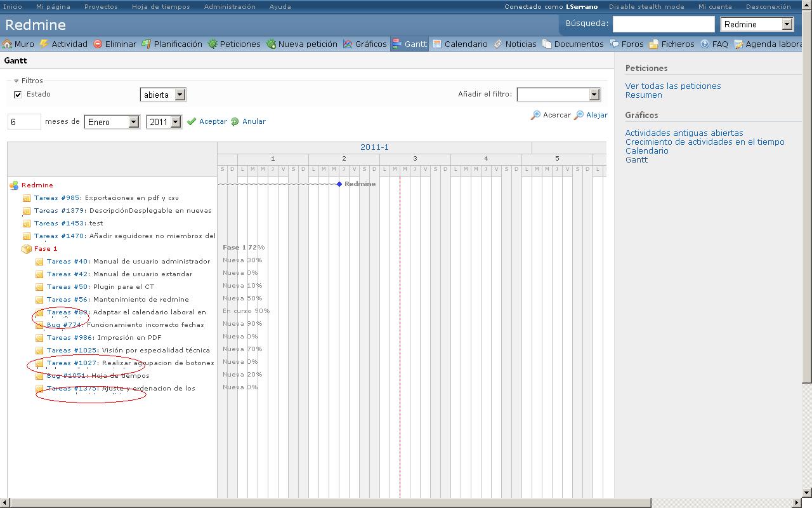This screenshot has height=508, width=812.
Task: Open the year dropdown showing 2011
Action: coord(164,122)
